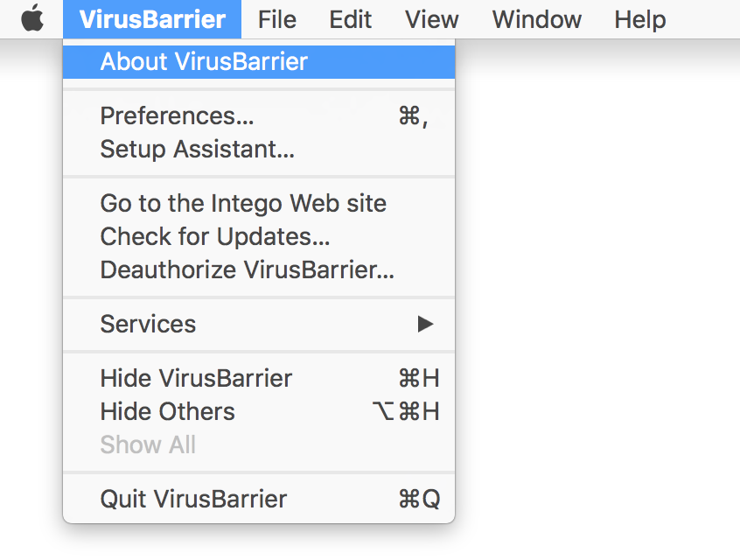Click the Services submenu arrow

pyautogui.click(x=425, y=324)
